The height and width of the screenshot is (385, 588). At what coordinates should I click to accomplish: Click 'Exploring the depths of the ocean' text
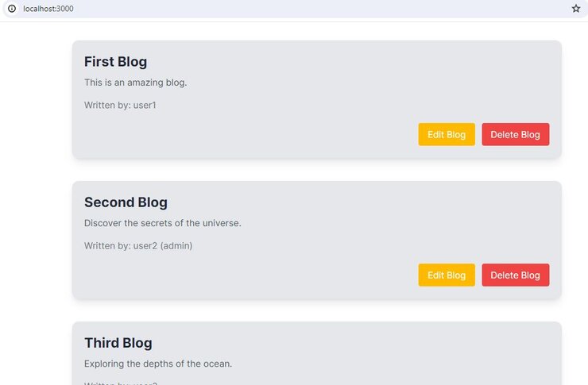pyautogui.click(x=157, y=364)
